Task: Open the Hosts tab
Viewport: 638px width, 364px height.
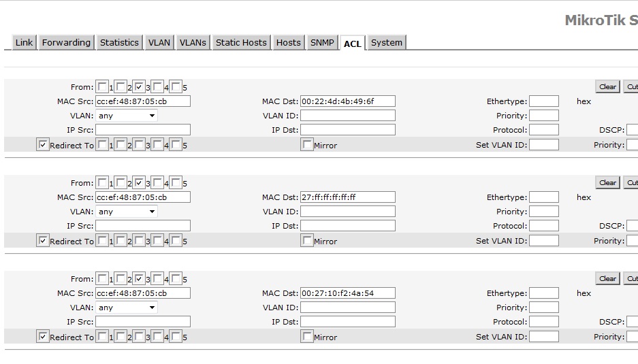Action: coord(289,42)
